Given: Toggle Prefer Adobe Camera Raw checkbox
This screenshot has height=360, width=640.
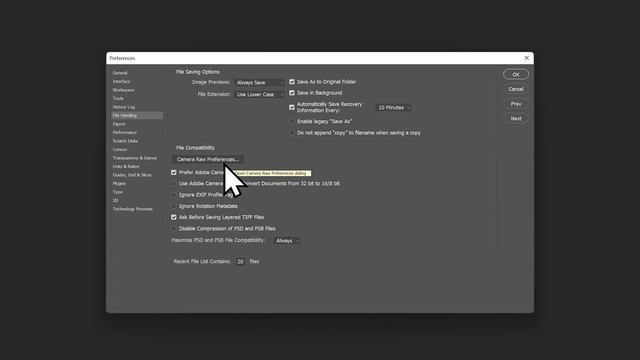Looking at the screenshot, I should [174, 173].
